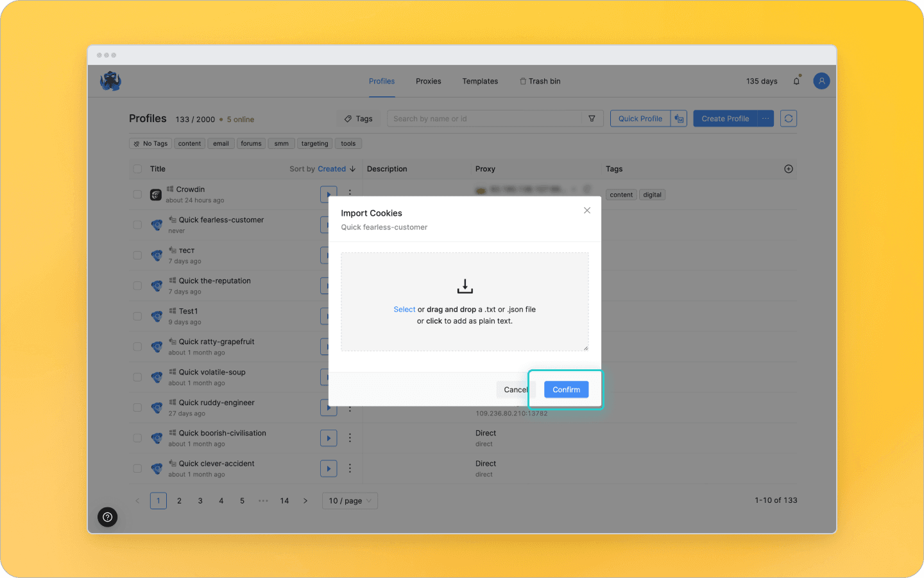Check Quick boorish-civilisation profile checkbox
This screenshot has width=924, height=578.
(x=137, y=438)
